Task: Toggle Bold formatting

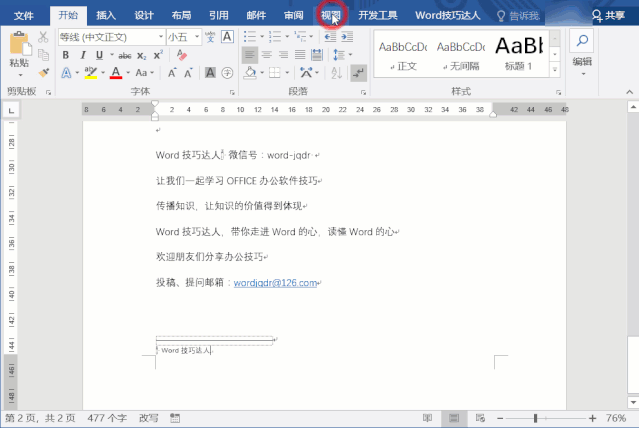Action: click(x=66, y=55)
